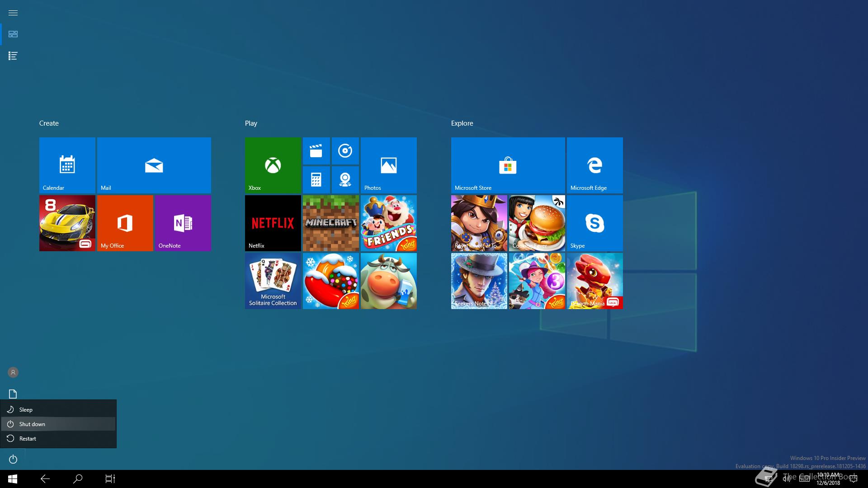Open the Mail tile

pos(154,165)
